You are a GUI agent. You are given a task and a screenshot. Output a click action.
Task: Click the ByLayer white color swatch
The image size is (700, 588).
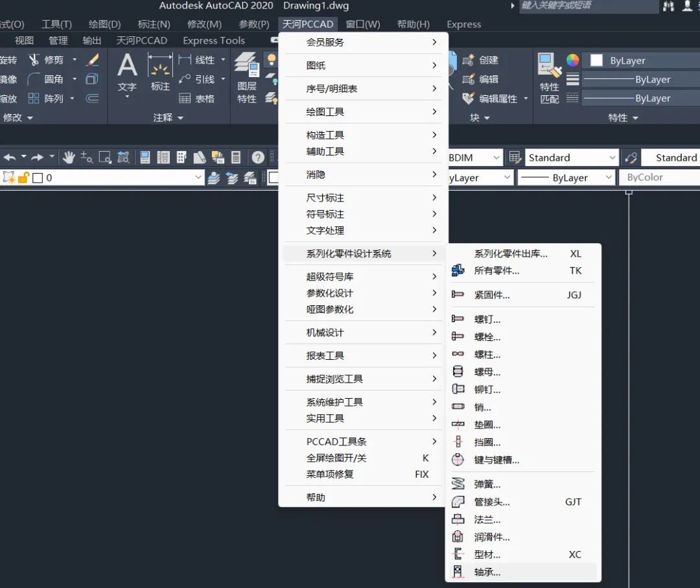click(x=596, y=60)
